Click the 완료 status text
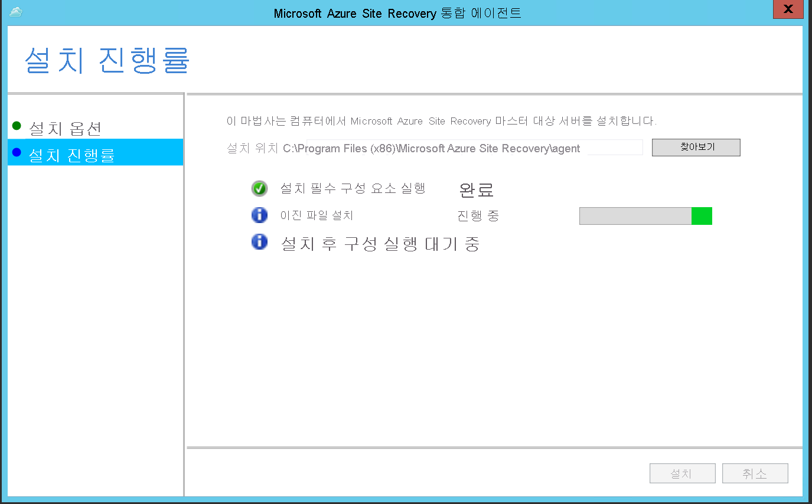The height and width of the screenshot is (504, 812). pyautogui.click(x=476, y=189)
